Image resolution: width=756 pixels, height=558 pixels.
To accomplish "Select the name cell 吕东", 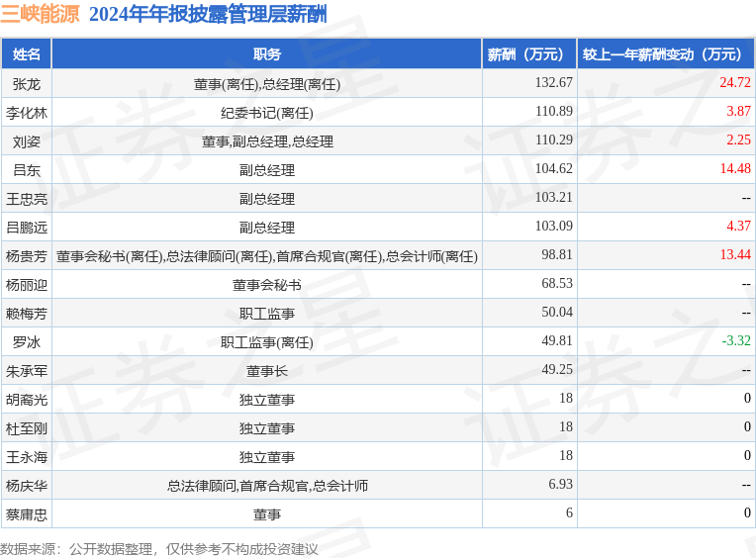I will pos(27,170).
